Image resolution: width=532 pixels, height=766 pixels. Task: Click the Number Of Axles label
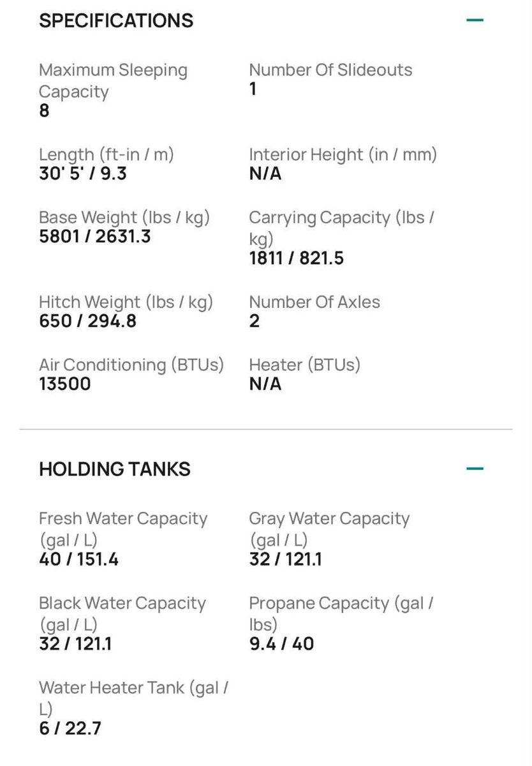coord(314,302)
